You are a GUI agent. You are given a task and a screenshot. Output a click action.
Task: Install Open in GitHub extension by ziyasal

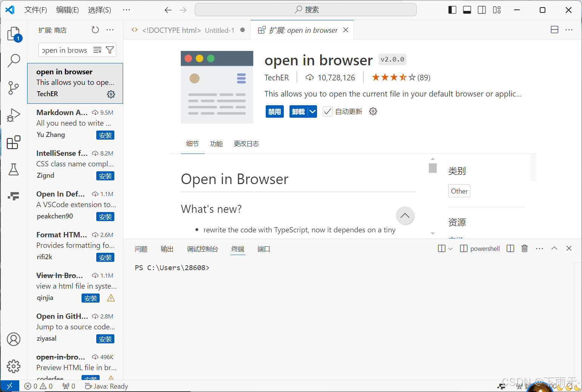point(105,339)
